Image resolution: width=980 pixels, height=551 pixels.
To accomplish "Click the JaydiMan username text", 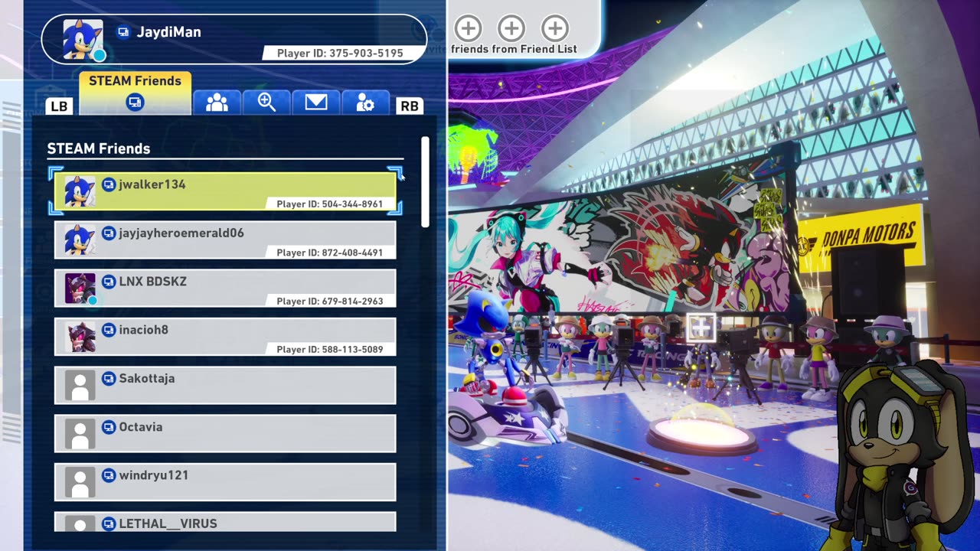I will coord(168,32).
